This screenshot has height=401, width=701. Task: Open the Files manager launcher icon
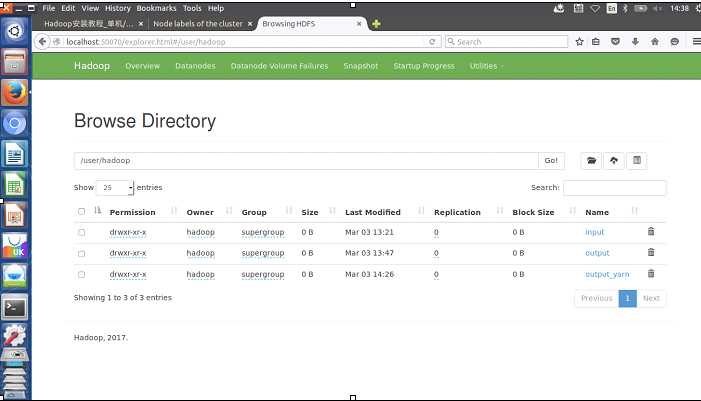[15, 62]
